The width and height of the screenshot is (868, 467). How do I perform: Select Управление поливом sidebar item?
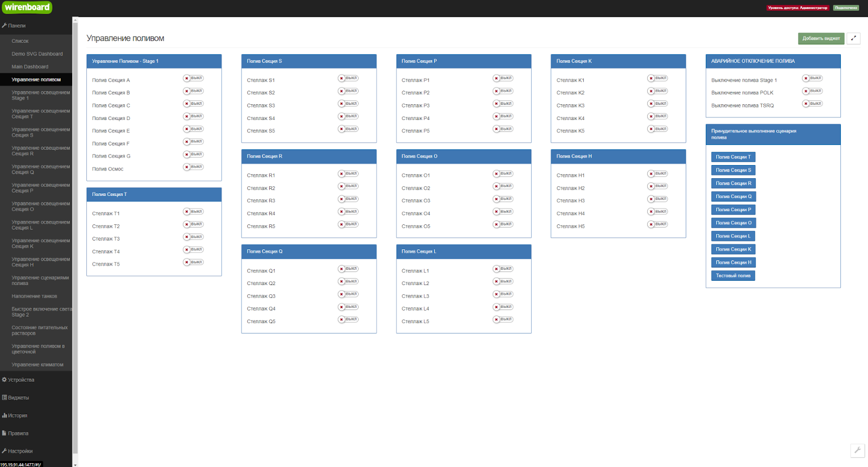click(x=36, y=79)
